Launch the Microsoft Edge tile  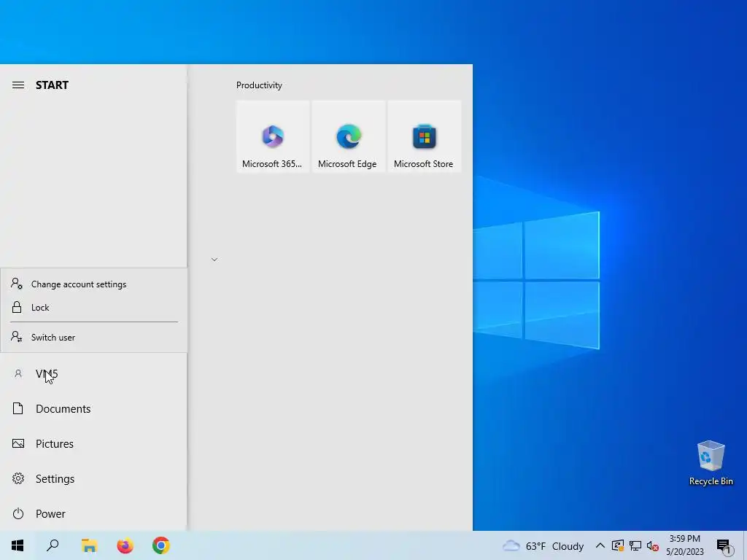pos(348,136)
